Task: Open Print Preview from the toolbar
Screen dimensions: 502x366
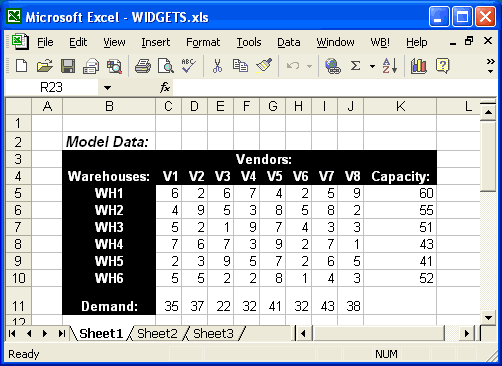Action: click(x=166, y=66)
